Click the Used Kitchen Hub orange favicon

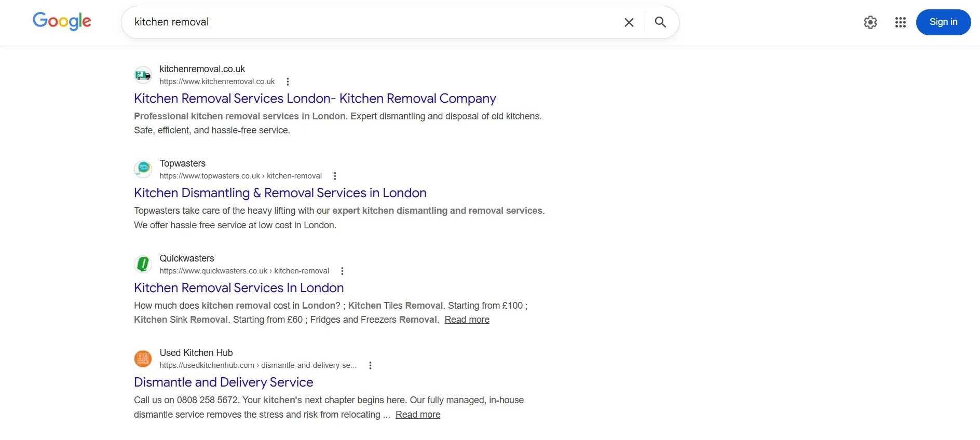point(143,359)
